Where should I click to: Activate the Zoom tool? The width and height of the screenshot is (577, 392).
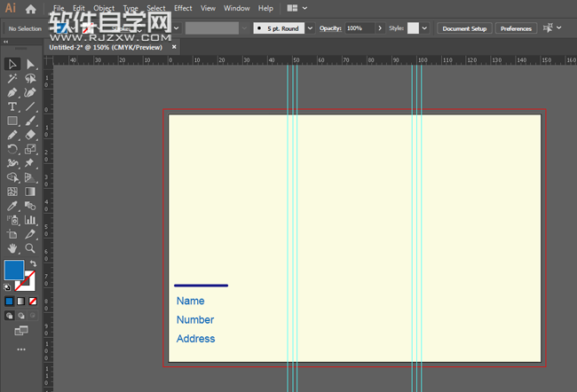(x=30, y=248)
